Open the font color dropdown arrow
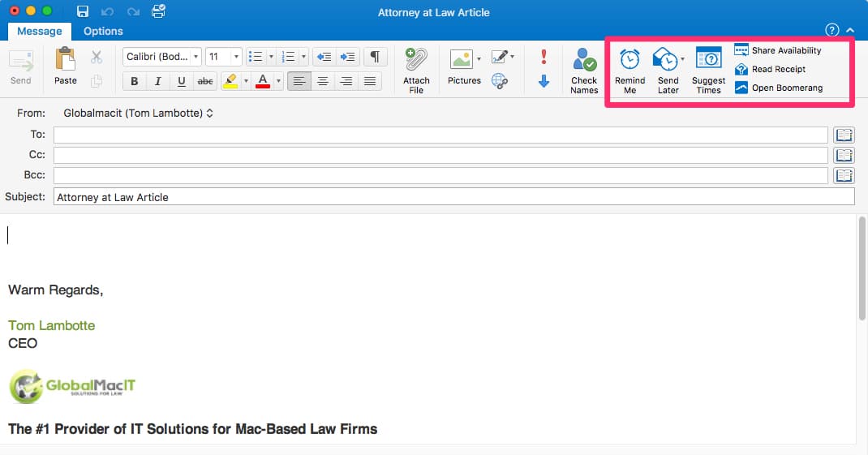This screenshot has width=868, height=455. 278,81
